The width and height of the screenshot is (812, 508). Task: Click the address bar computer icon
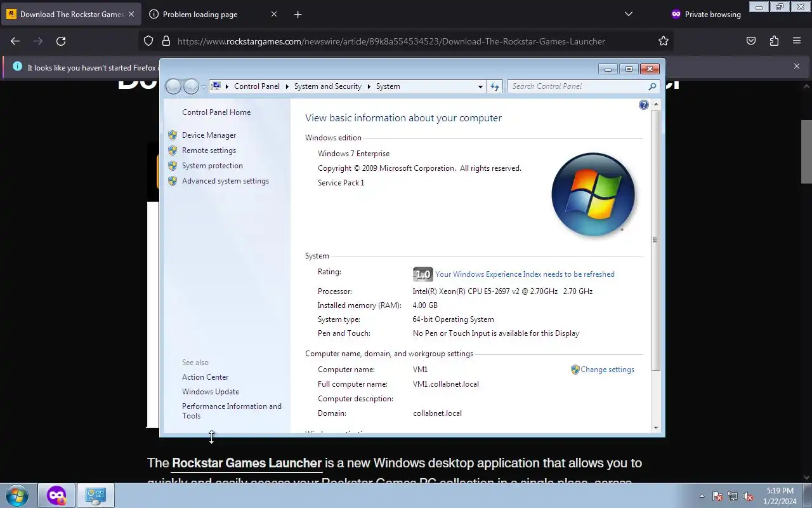tap(216, 86)
